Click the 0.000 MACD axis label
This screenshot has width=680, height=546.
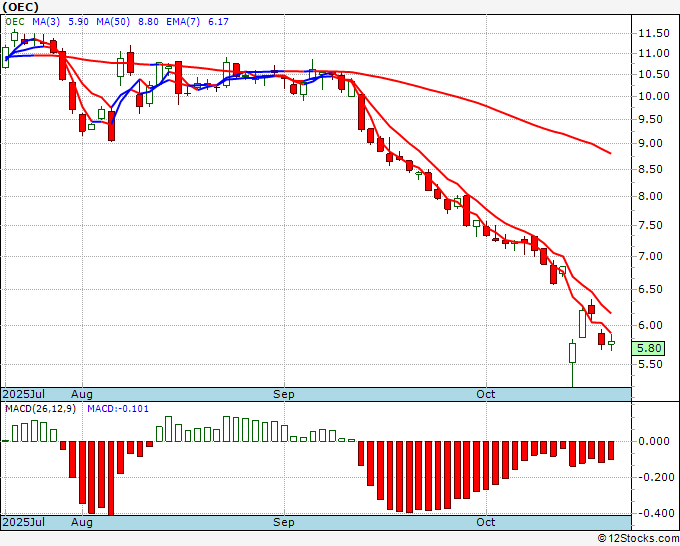pos(654,441)
